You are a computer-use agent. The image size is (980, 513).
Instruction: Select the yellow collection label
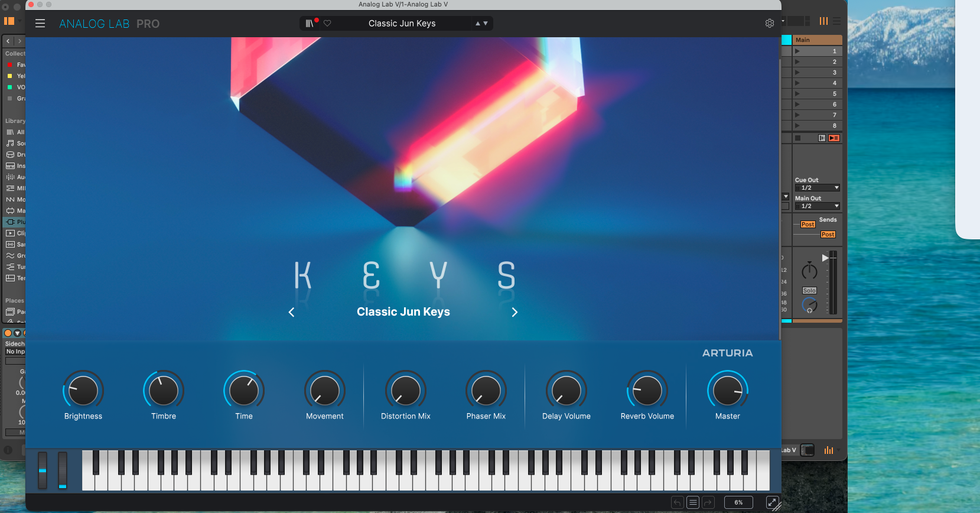[x=9, y=76]
